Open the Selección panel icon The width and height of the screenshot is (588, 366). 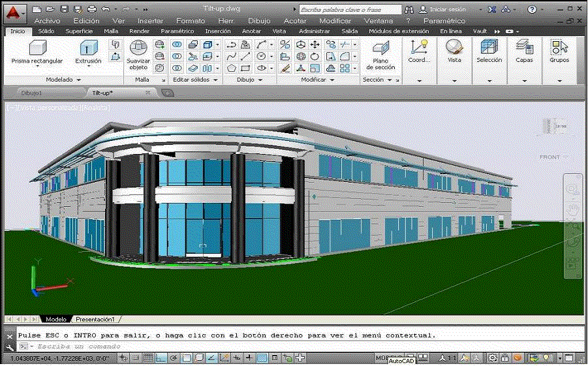pos(489,50)
